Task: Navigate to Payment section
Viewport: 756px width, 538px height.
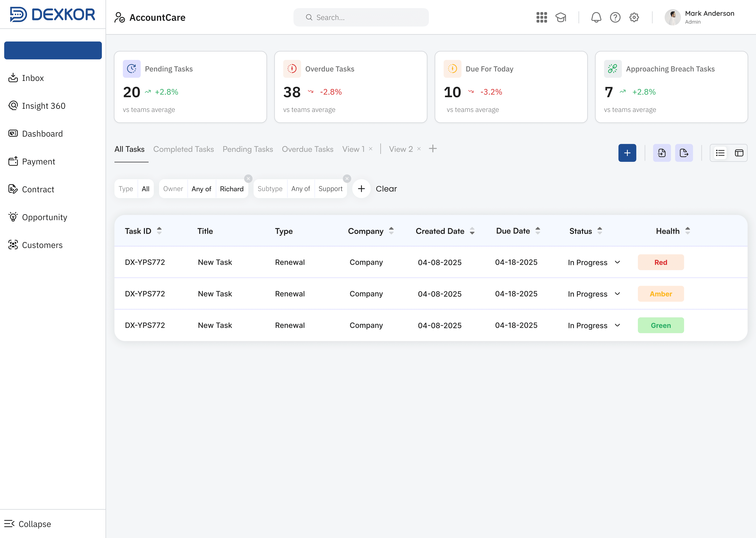Action: pos(31,161)
